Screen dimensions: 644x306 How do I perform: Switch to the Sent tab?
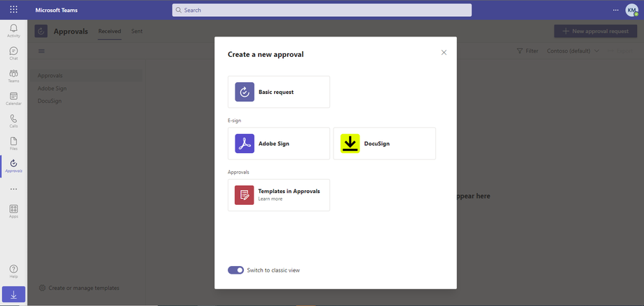pos(137,32)
